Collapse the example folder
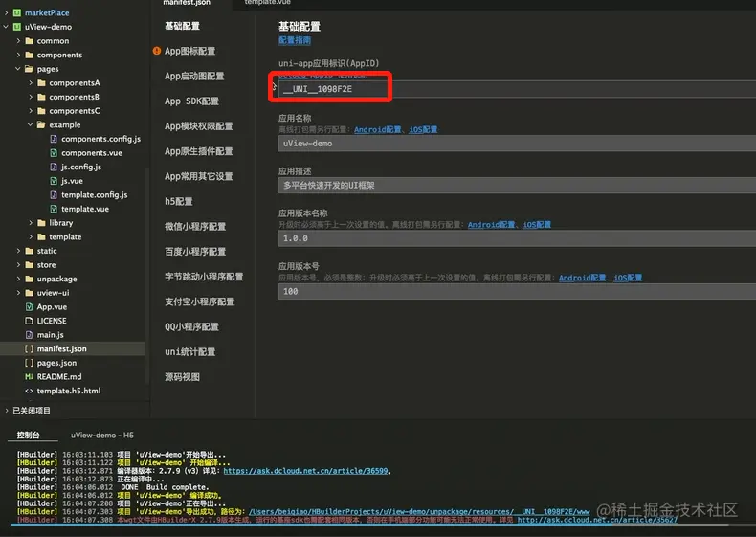The width and height of the screenshot is (756, 537). (x=31, y=124)
